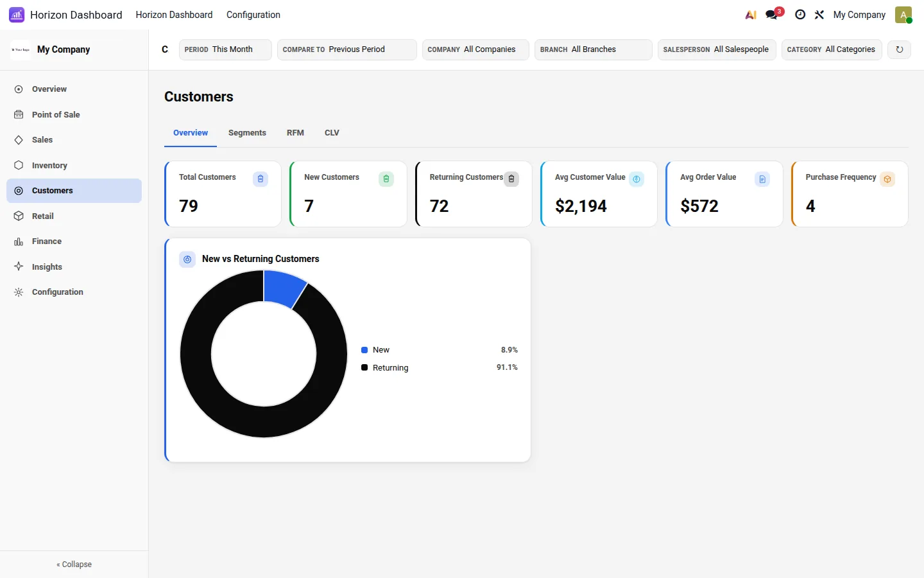This screenshot has width=924, height=578.
Task: Expand the Company All Companies filter
Action: (475, 49)
